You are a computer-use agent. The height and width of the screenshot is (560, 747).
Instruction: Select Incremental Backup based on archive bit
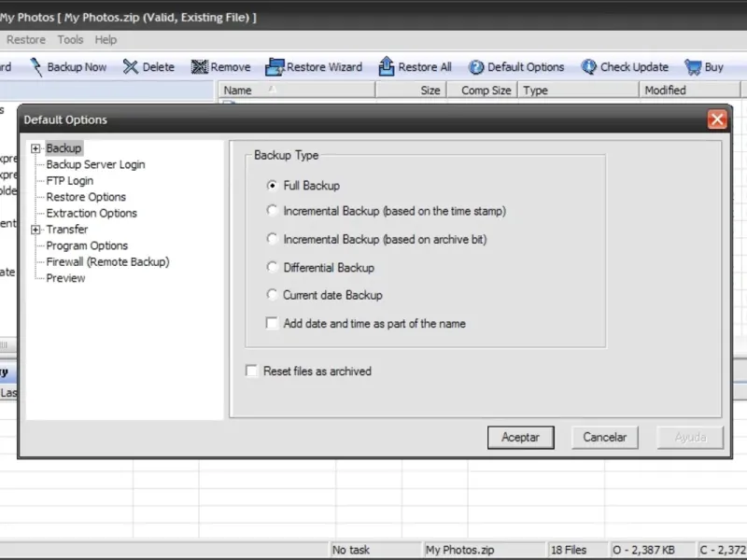tap(272, 239)
